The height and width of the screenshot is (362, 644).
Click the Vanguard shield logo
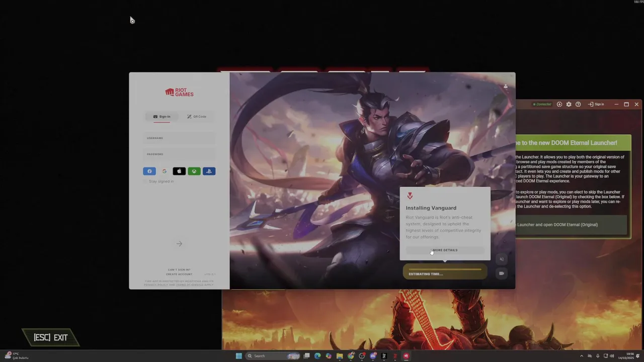[x=410, y=196]
